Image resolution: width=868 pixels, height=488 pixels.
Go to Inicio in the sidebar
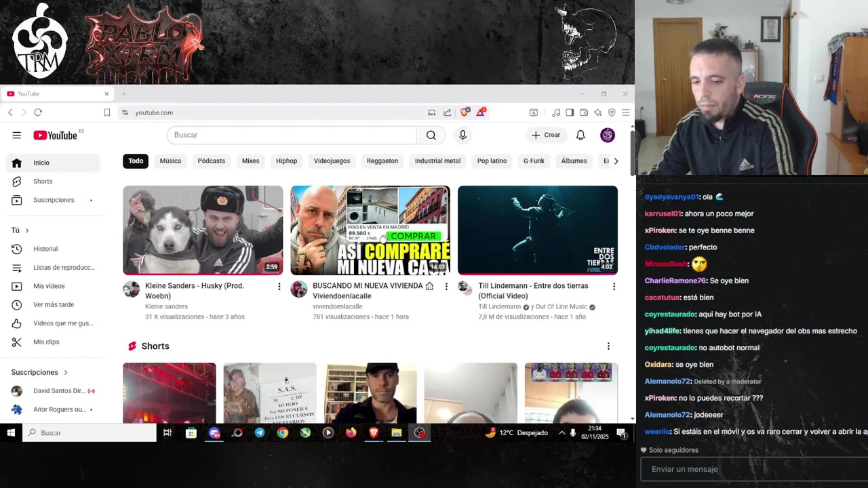53,163
